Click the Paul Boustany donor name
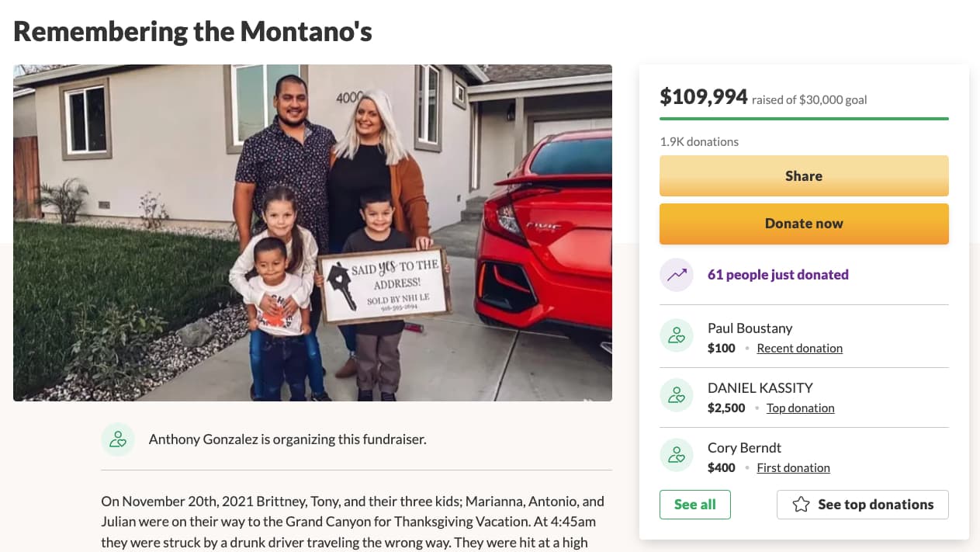Image resolution: width=980 pixels, height=552 pixels. [x=750, y=328]
